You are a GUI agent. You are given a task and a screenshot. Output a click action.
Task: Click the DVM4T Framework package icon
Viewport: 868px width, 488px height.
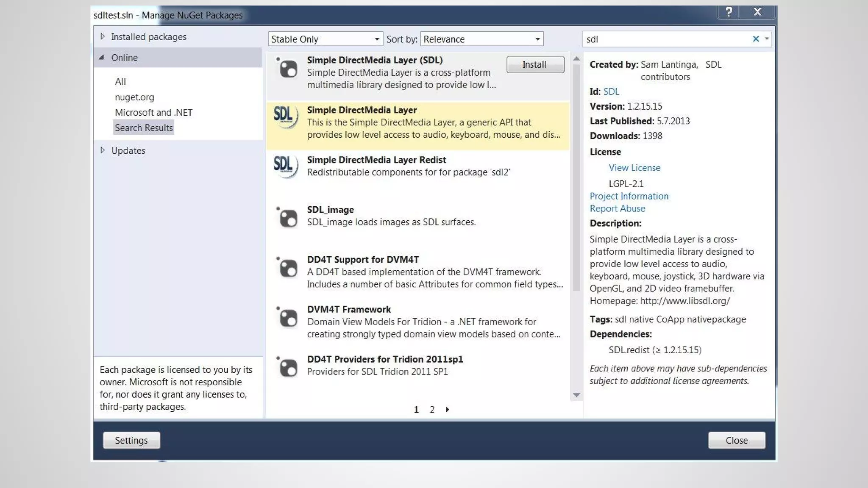pyautogui.click(x=287, y=317)
